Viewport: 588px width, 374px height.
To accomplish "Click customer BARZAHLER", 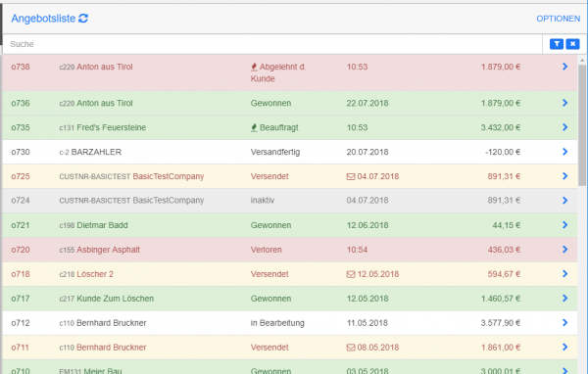I will (96, 152).
